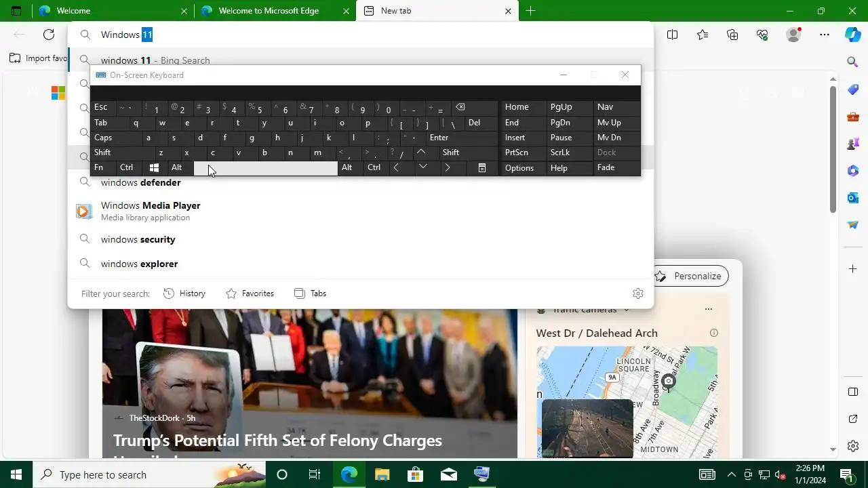This screenshot has width=868, height=488.
Task: Click the Edge refresh button
Action: (49, 35)
